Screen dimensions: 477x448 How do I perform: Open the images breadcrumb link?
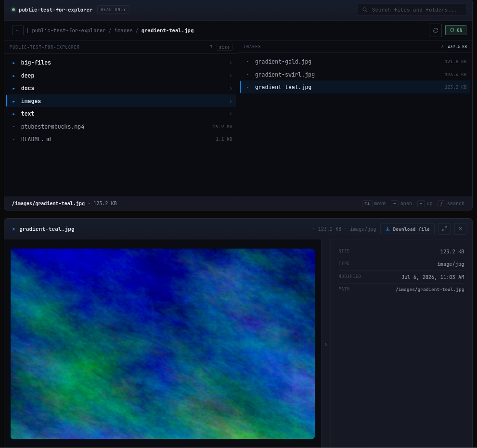124,30
